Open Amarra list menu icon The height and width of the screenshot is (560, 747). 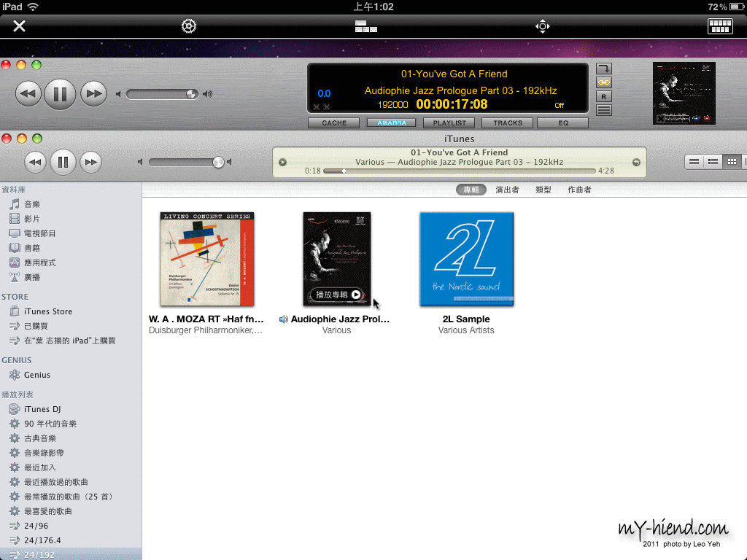pyautogui.click(x=603, y=111)
